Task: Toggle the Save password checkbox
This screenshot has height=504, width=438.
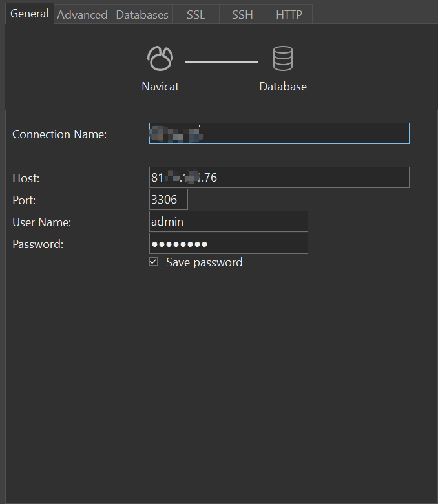Action: tap(153, 262)
